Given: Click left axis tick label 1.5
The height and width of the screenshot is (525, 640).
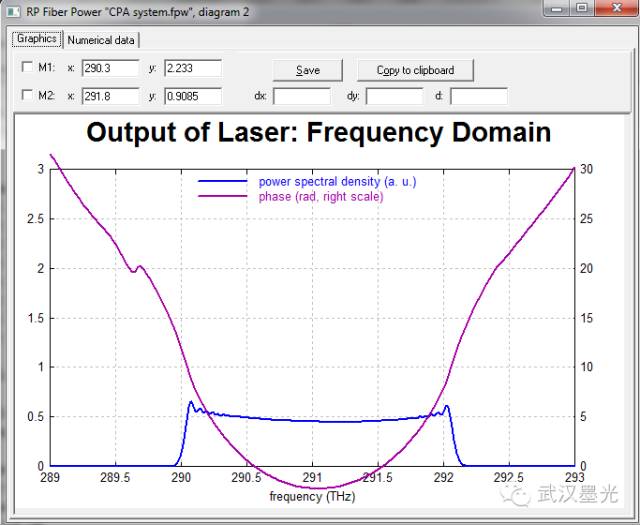Looking at the screenshot, I should click(35, 318).
